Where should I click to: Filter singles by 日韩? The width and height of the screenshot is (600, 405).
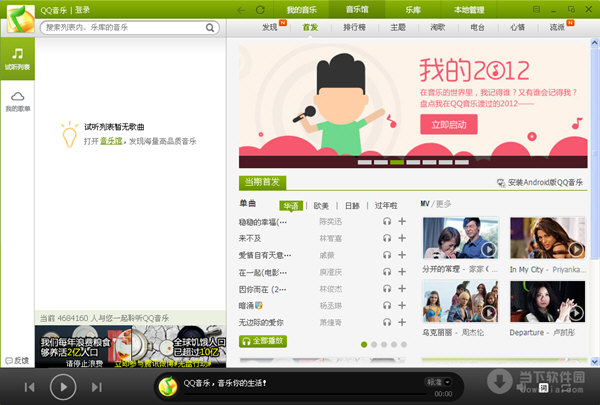352,206
